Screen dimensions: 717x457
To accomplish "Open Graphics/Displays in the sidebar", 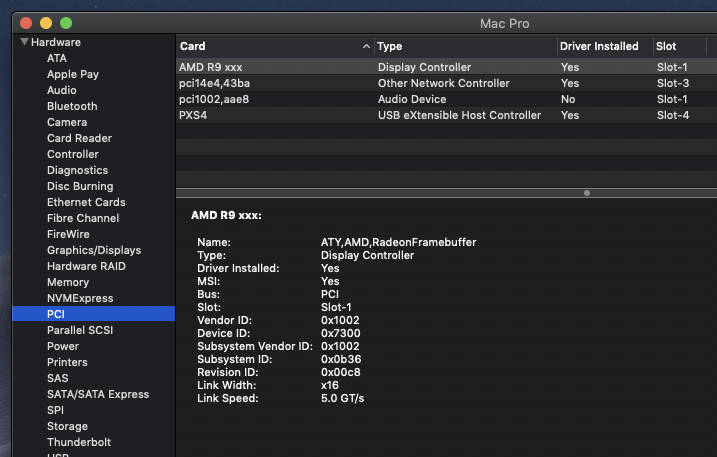I will (x=94, y=250).
